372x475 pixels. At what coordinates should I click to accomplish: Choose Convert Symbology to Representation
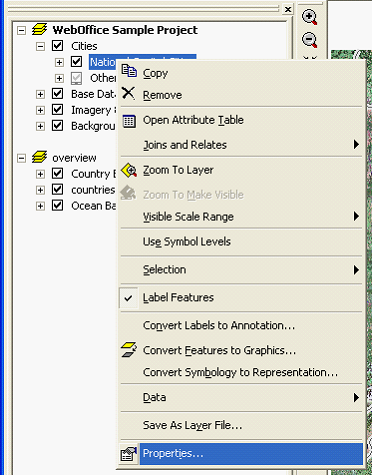(241, 372)
